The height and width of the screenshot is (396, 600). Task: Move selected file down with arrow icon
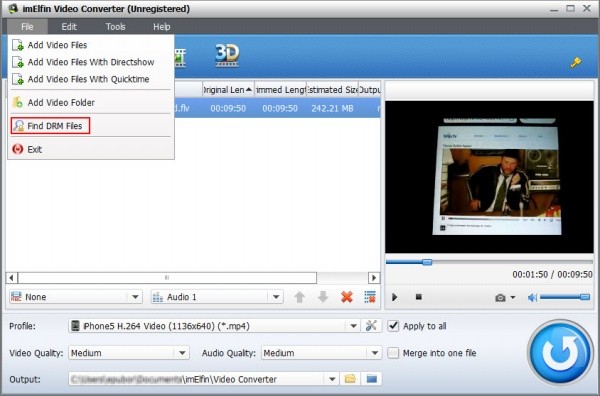coord(323,297)
